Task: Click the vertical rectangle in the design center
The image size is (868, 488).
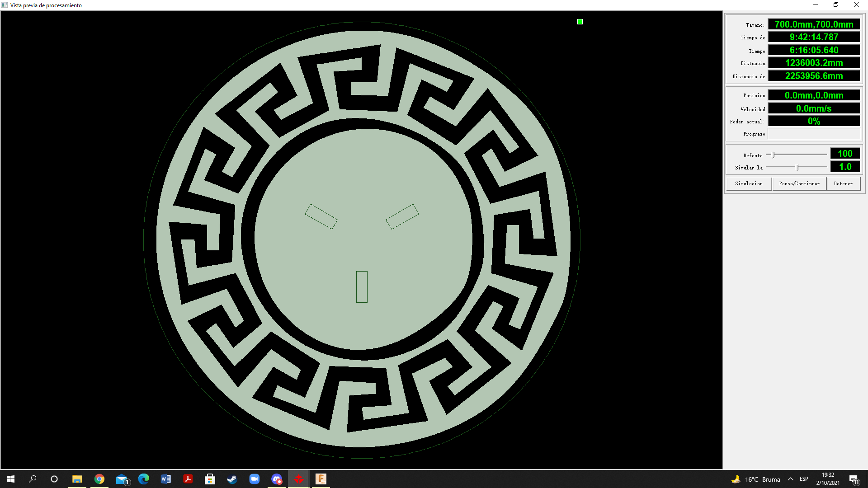Action: click(362, 286)
